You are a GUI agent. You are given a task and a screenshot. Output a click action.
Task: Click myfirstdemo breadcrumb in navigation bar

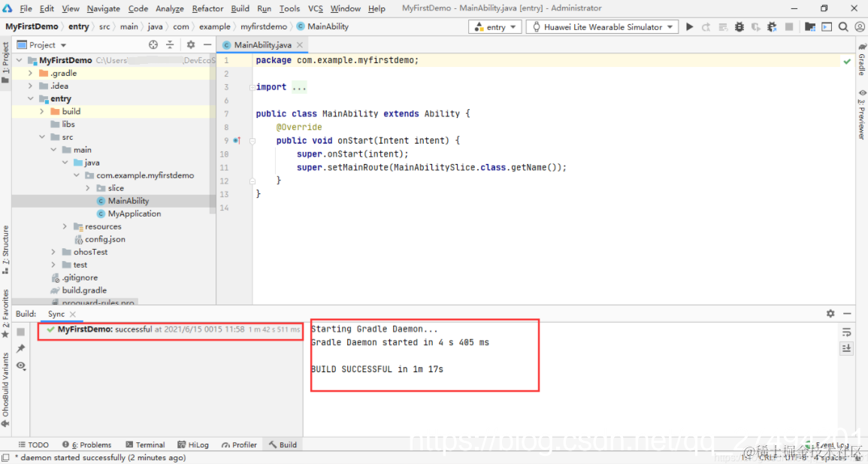(264, 26)
